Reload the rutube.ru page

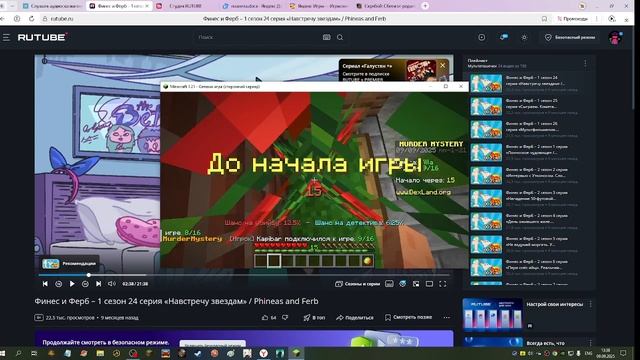click(31, 19)
